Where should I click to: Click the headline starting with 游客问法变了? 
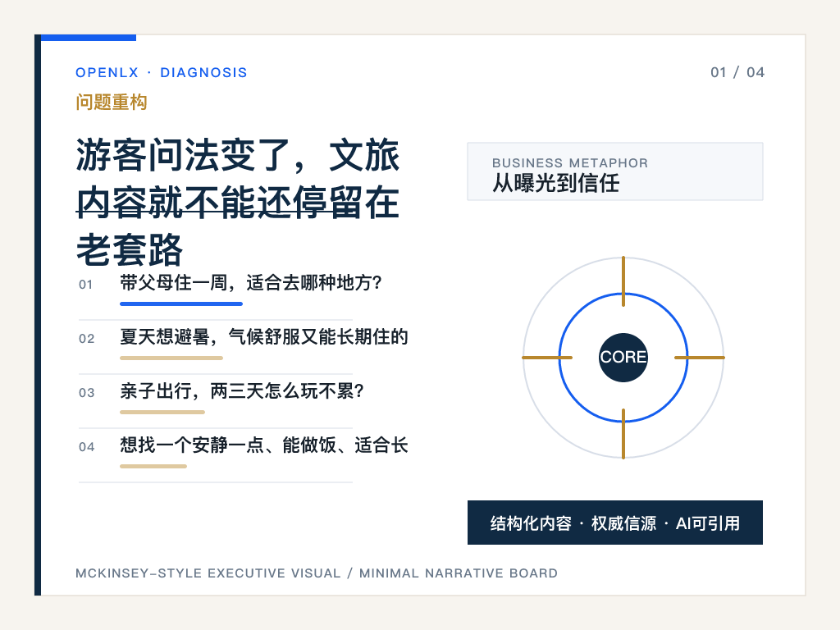click(238, 202)
